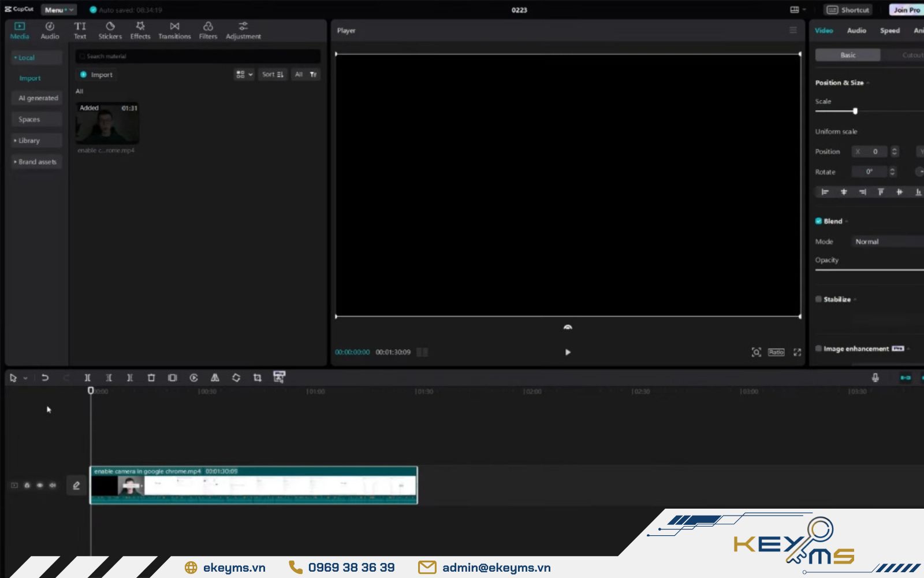Toggle track visibility eye icon
Viewport: 924px width, 578px height.
[40, 486]
